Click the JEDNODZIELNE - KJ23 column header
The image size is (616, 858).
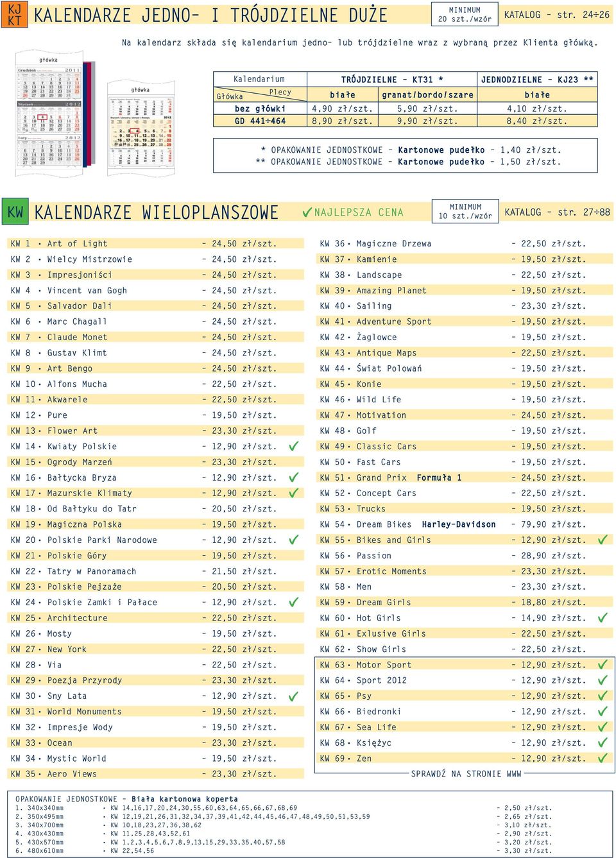click(537, 80)
